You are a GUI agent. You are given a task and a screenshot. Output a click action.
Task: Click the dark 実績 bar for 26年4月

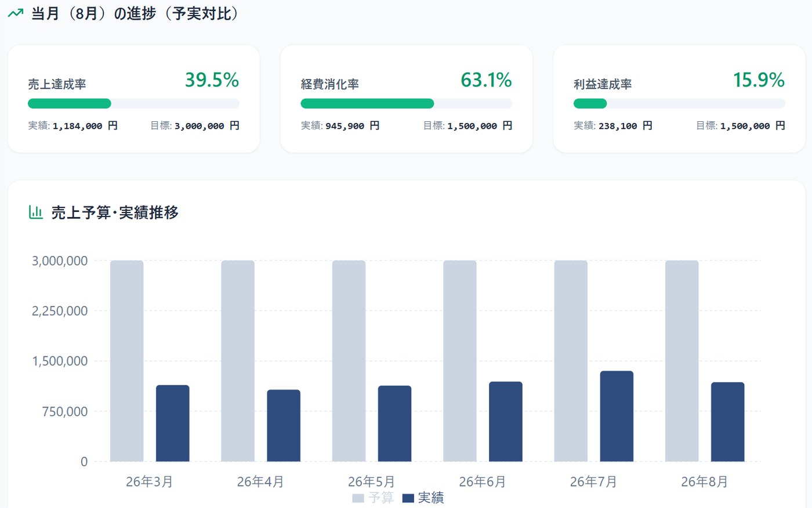(284, 426)
